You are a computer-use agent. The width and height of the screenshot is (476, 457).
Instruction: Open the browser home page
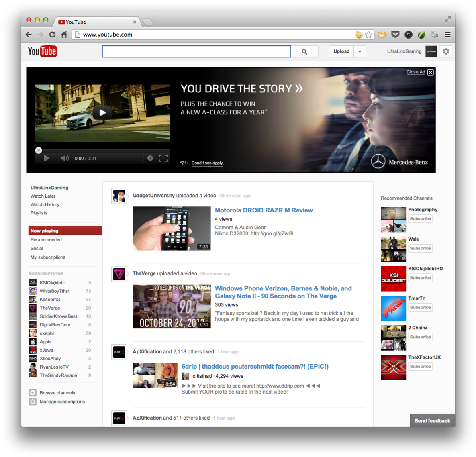[64, 35]
